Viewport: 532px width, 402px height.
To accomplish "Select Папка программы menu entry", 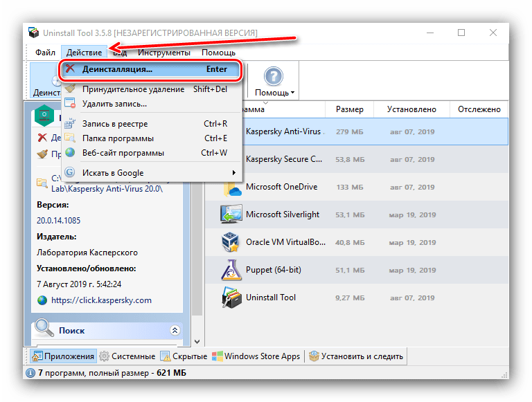I will pyautogui.click(x=152, y=138).
